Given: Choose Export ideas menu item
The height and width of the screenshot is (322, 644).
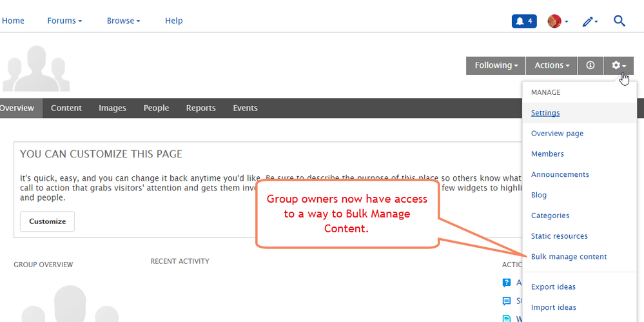Looking at the screenshot, I should pos(553,287).
